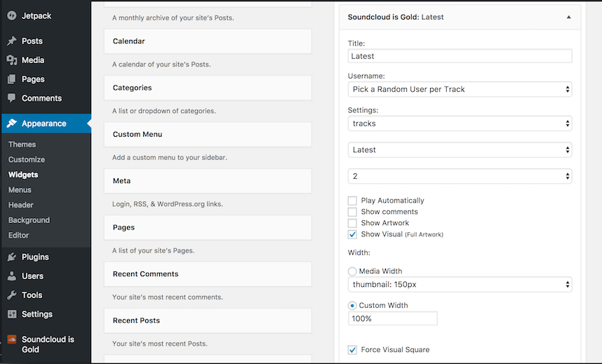Expand the Recent Posts widget
Screen dimensions: 602x364
click(208, 321)
